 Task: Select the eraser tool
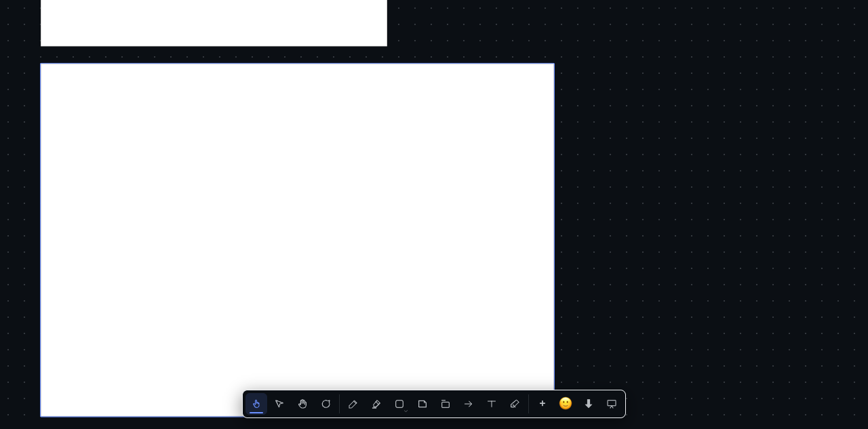tap(515, 404)
